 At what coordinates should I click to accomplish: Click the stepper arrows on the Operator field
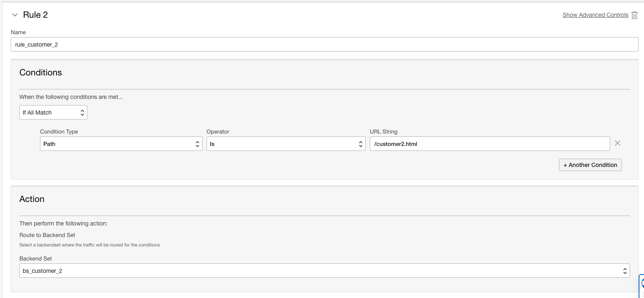click(360, 143)
